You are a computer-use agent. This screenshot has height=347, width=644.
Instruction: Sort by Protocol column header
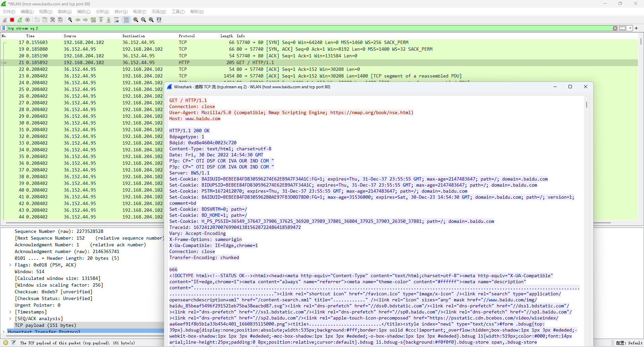tap(198, 36)
